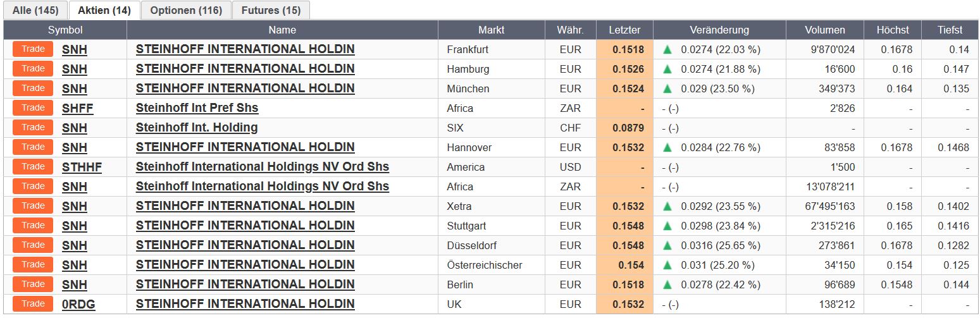The height and width of the screenshot is (318, 980).
Task: Open the Futures (15) tab
Action: pos(271,10)
